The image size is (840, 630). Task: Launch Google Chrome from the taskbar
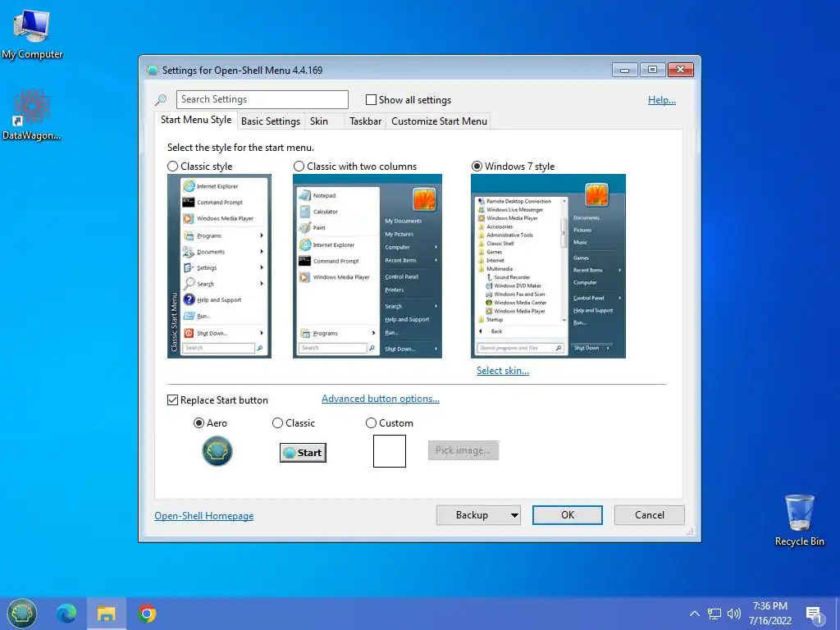(147, 614)
